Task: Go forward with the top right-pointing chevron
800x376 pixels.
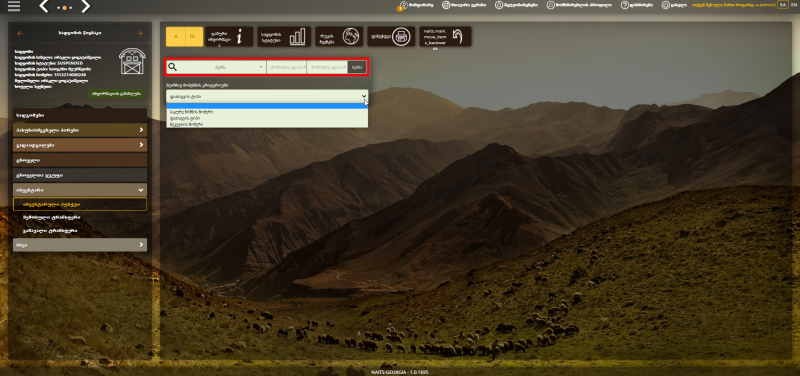Action: pyautogui.click(x=85, y=6)
